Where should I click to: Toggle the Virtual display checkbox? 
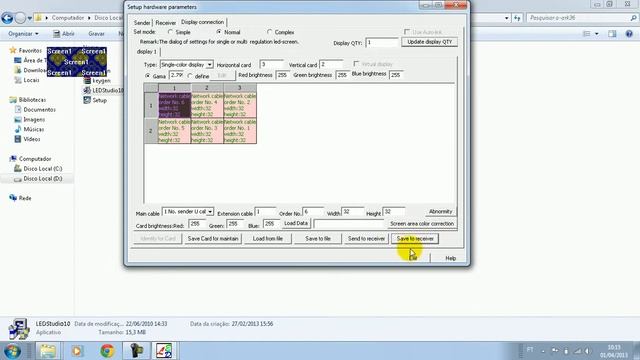(356, 64)
